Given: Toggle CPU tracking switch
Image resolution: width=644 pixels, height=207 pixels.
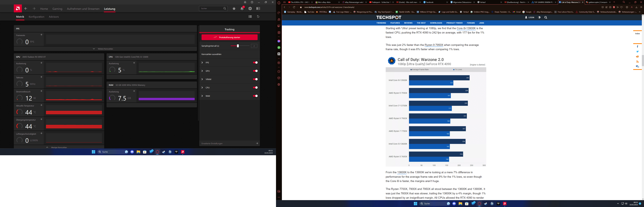Looking at the screenshot, I should [x=255, y=88].
